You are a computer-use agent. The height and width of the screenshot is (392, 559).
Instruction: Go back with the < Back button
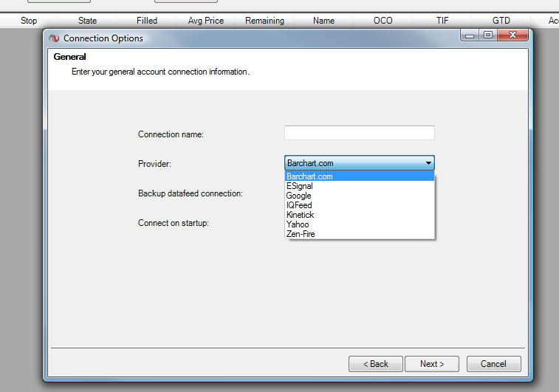click(376, 364)
